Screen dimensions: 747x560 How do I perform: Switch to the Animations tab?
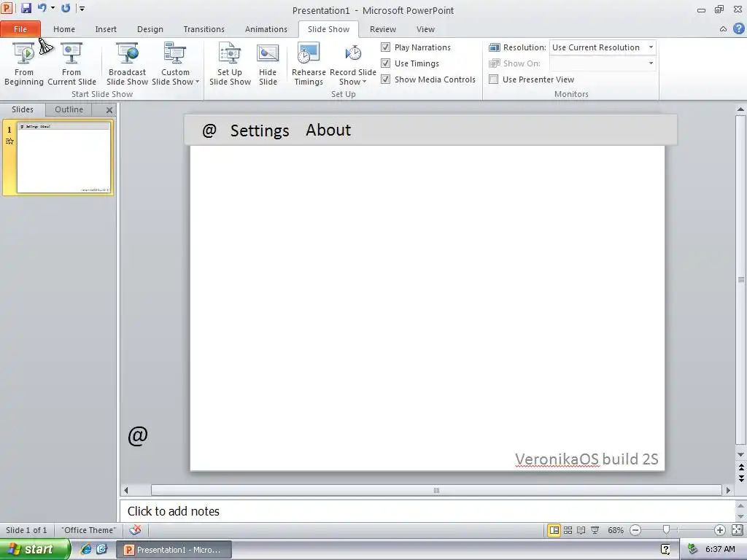tap(266, 29)
